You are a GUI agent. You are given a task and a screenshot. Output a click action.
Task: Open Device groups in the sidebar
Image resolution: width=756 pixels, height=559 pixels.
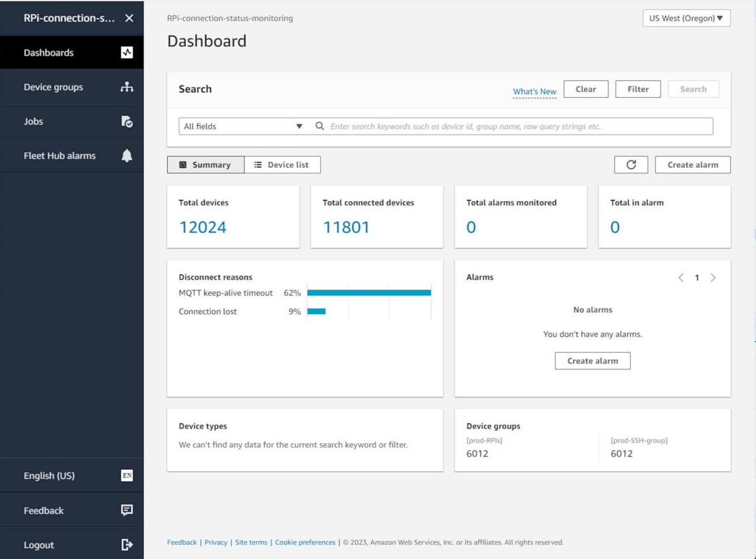[x=53, y=87]
